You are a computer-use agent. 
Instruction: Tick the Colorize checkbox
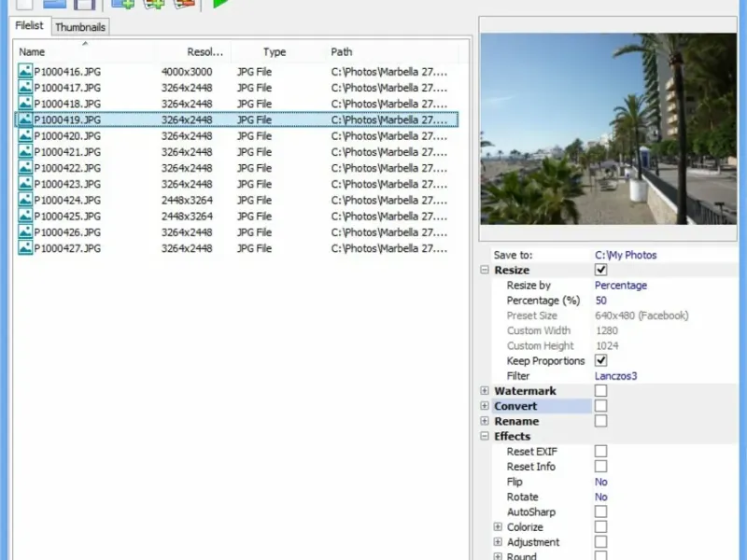pyautogui.click(x=600, y=526)
